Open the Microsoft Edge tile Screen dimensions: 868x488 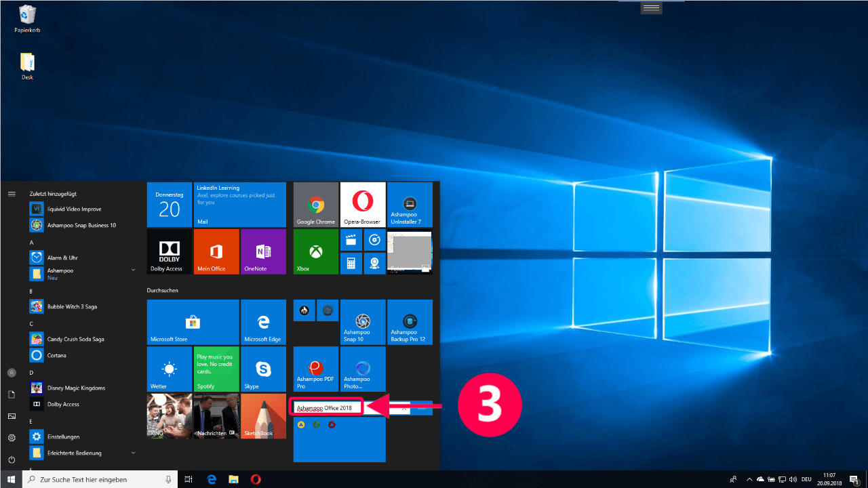[263, 322]
